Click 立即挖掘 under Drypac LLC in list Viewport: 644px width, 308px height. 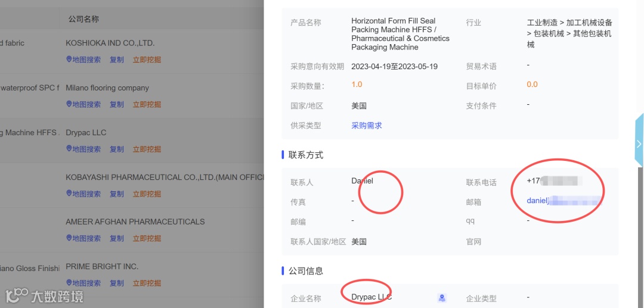click(147, 149)
